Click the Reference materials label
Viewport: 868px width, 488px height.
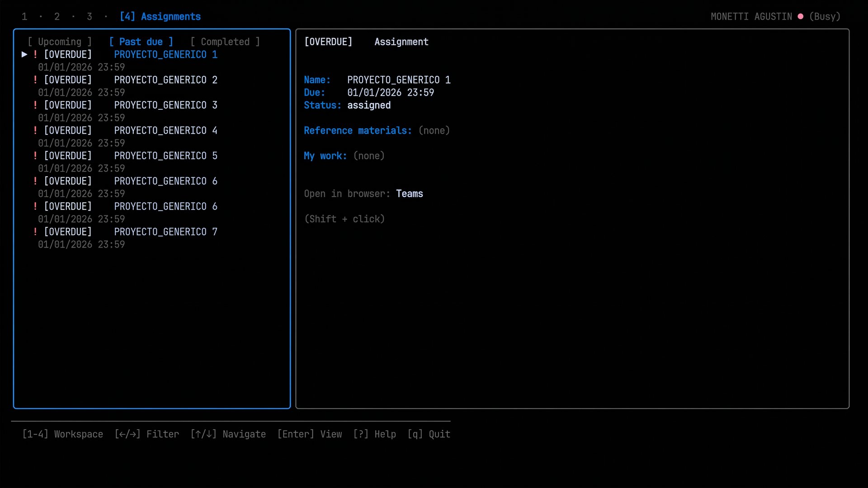(x=358, y=130)
